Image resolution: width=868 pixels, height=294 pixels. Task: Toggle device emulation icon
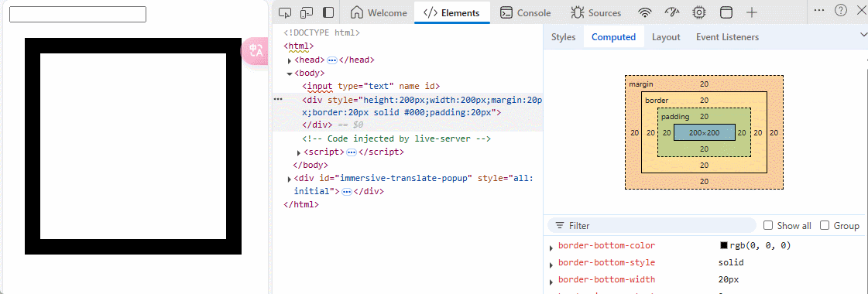pos(307,12)
